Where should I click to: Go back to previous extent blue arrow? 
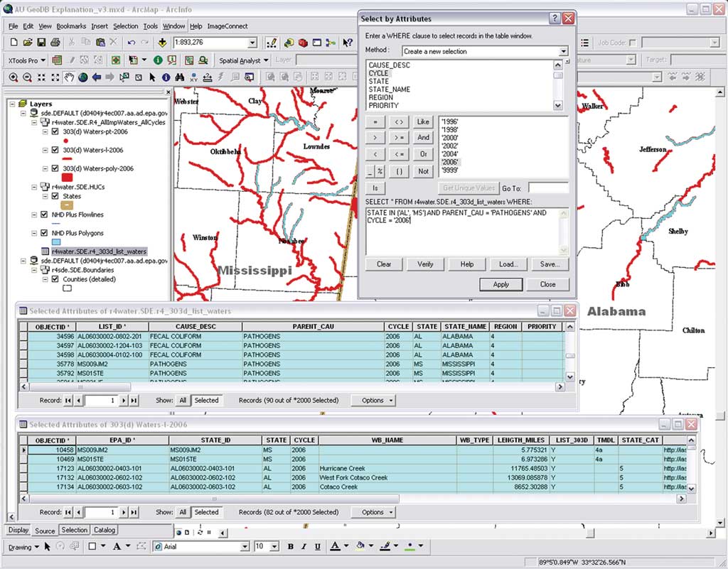coord(97,77)
